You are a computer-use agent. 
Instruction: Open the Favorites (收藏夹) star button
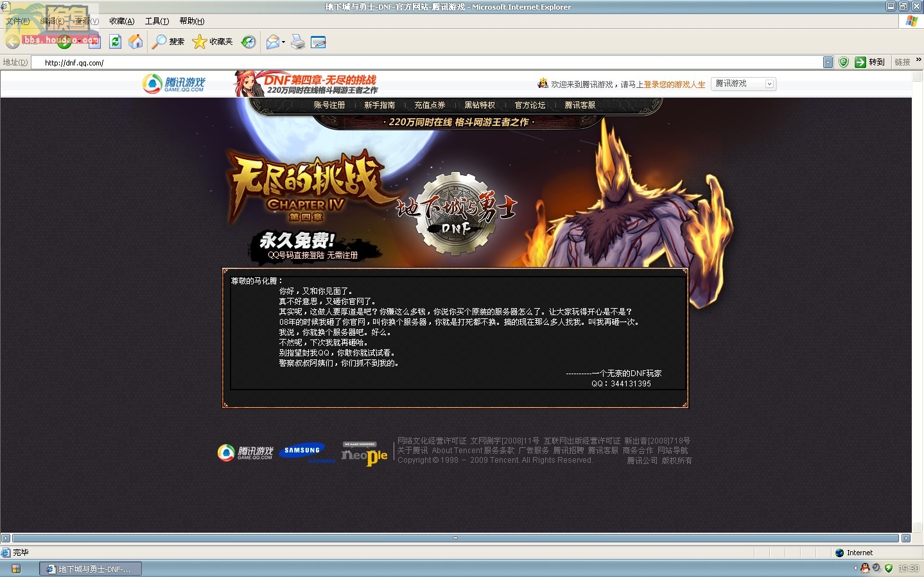(213, 42)
